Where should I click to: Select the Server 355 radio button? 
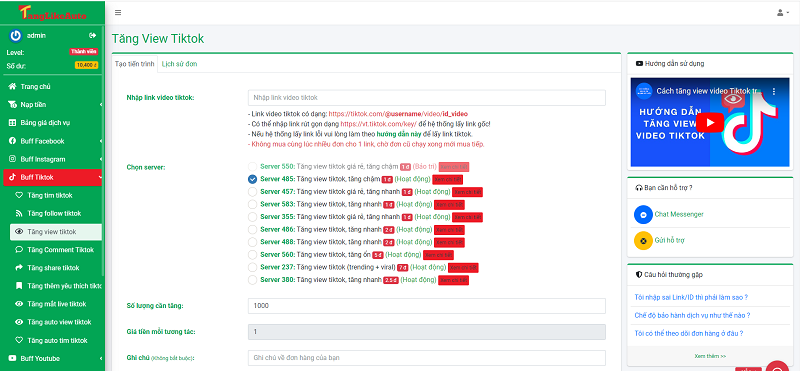253,217
